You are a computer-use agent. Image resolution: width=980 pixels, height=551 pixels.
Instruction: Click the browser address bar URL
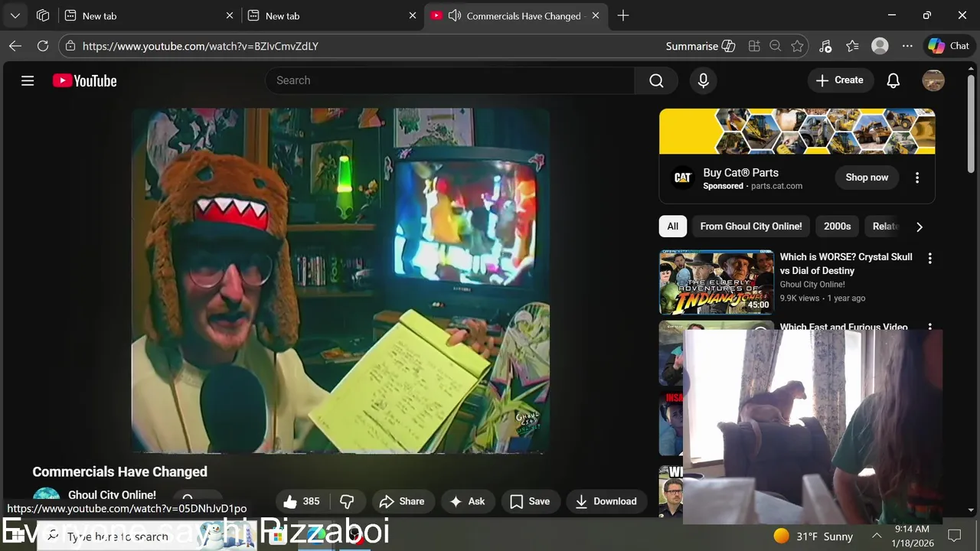coord(201,46)
